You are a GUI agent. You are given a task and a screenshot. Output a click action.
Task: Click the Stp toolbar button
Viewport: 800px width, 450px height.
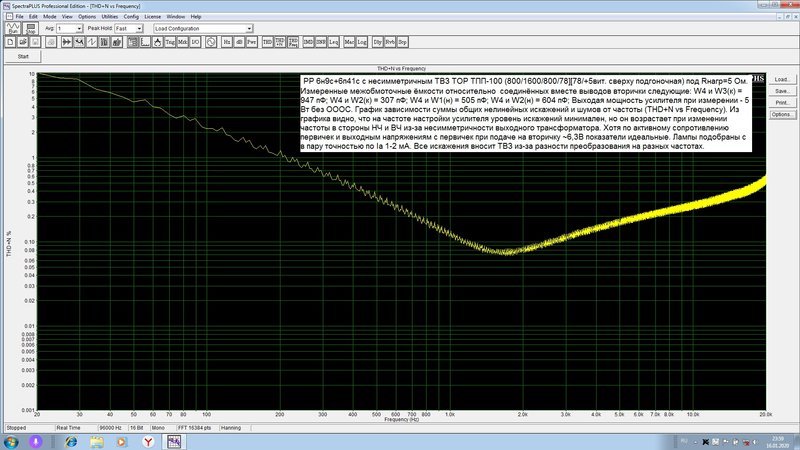click(x=403, y=42)
